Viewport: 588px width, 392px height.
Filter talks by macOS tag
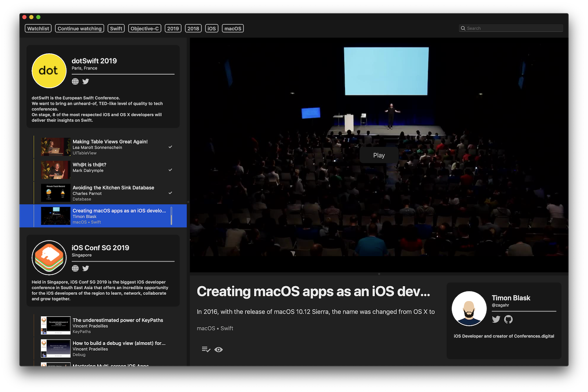coord(233,28)
